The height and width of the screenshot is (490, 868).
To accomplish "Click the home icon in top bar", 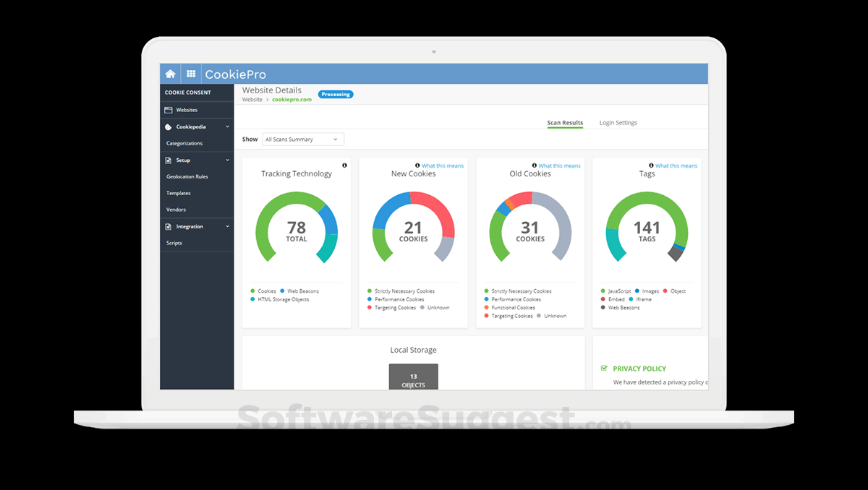I will 170,74.
